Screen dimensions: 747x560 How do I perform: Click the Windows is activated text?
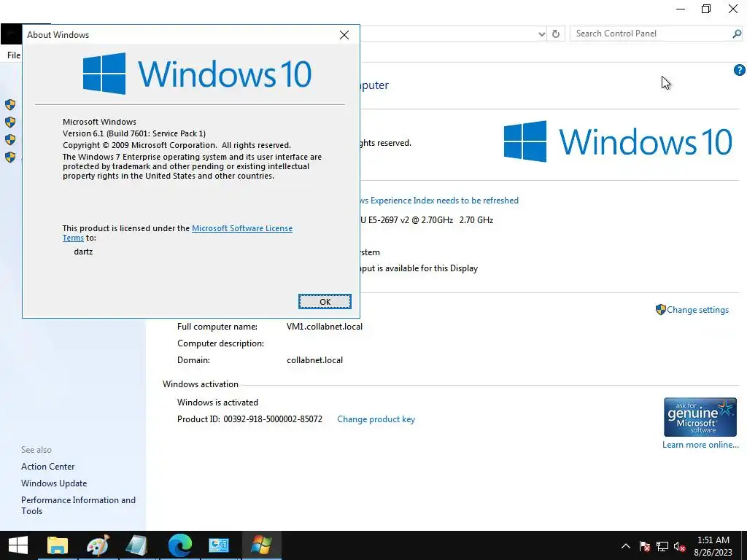tap(217, 402)
